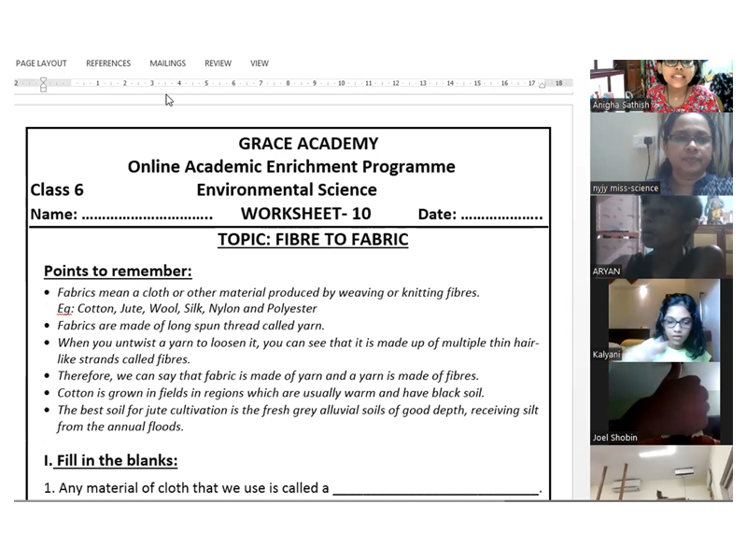
Task: Open the MAILINGS tab
Action: (x=167, y=63)
